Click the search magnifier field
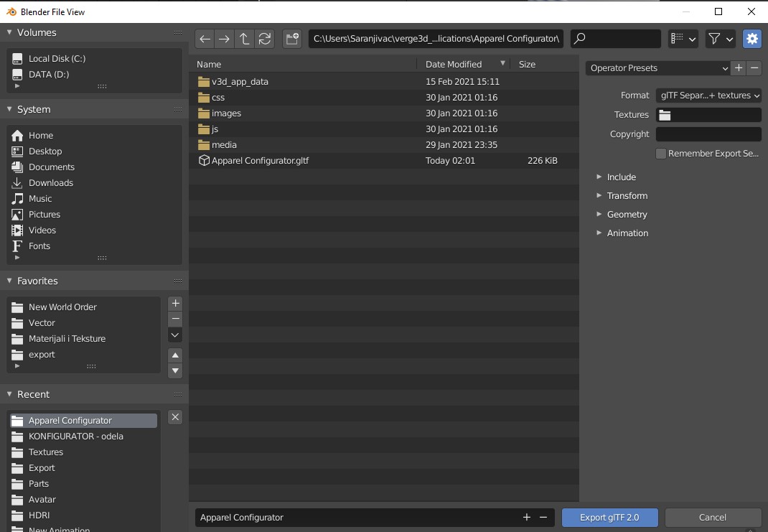 pos(616,39)
